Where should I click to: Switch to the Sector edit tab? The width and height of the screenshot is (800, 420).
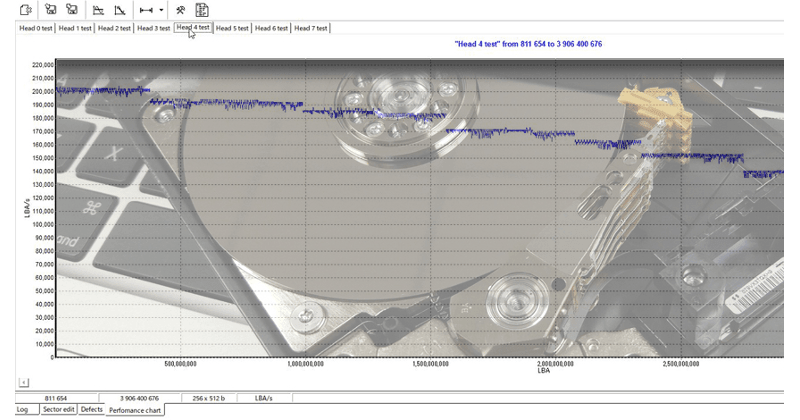59,410
